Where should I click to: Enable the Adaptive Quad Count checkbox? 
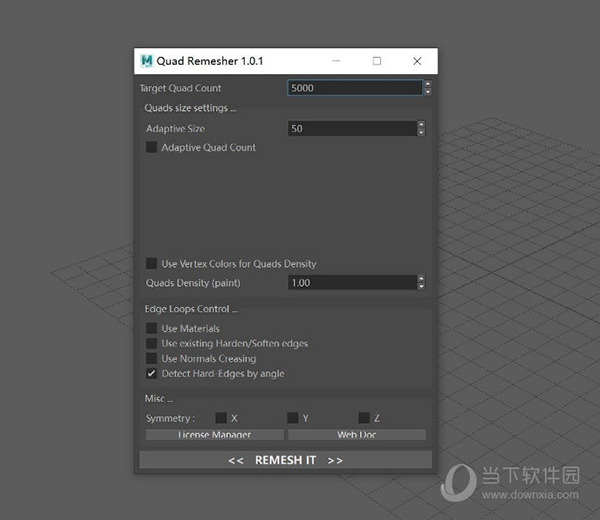click(152, 147)
